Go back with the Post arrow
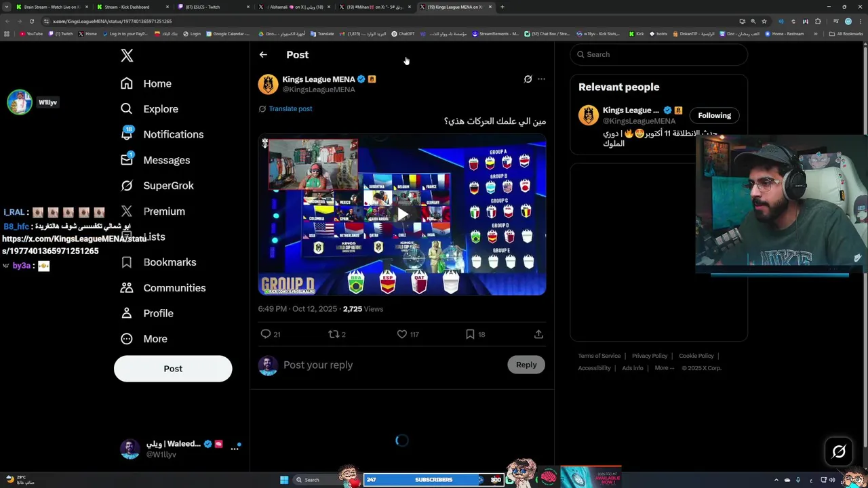 pyautogui.click(x=263, y=55)
